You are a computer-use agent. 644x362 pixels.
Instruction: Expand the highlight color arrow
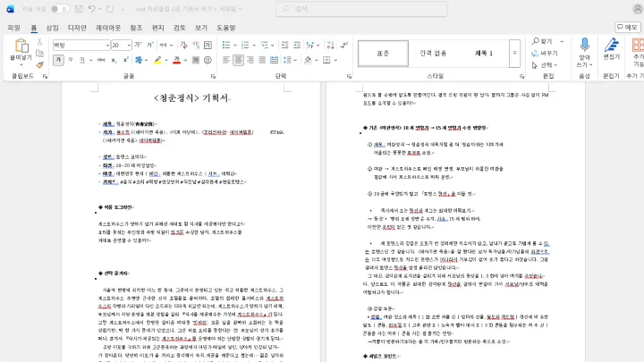click(166, 61)
